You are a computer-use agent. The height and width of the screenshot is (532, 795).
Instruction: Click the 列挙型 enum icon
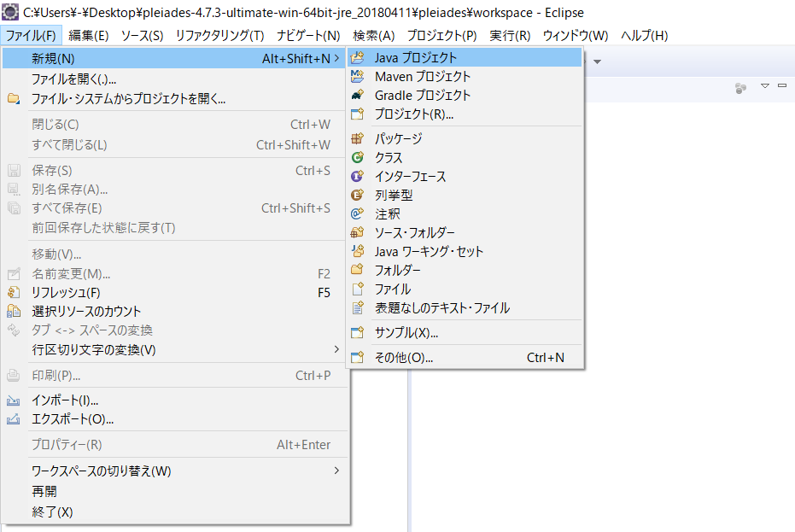point(358,196)
